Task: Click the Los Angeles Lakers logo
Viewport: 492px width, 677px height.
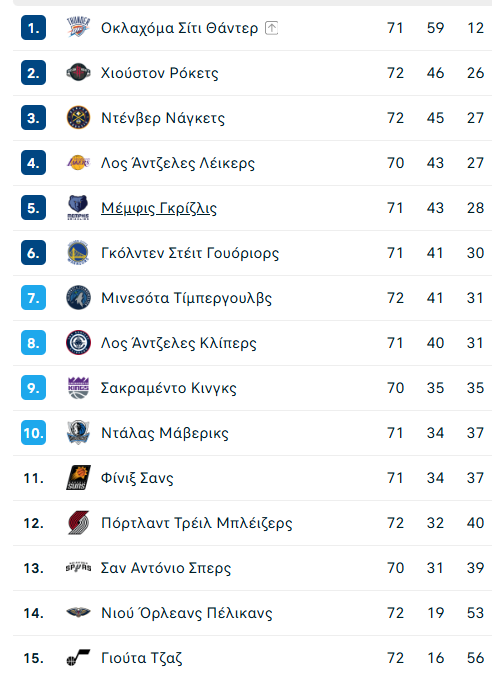Action: (78, 163)
